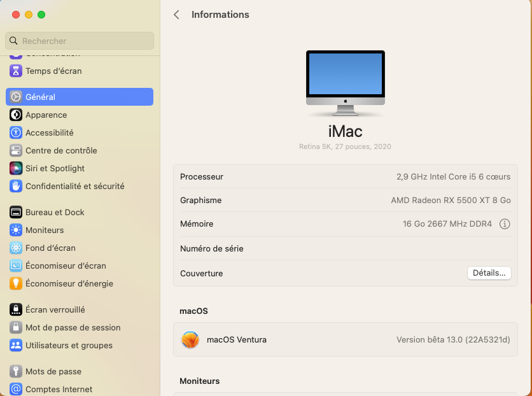Go back with the chevron arrow

[x=176, y=15]
